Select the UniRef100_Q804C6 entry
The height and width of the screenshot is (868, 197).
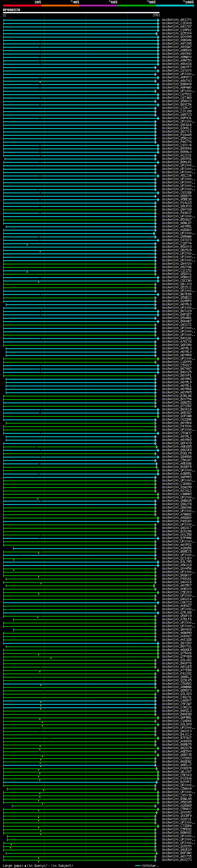(176, 629)
